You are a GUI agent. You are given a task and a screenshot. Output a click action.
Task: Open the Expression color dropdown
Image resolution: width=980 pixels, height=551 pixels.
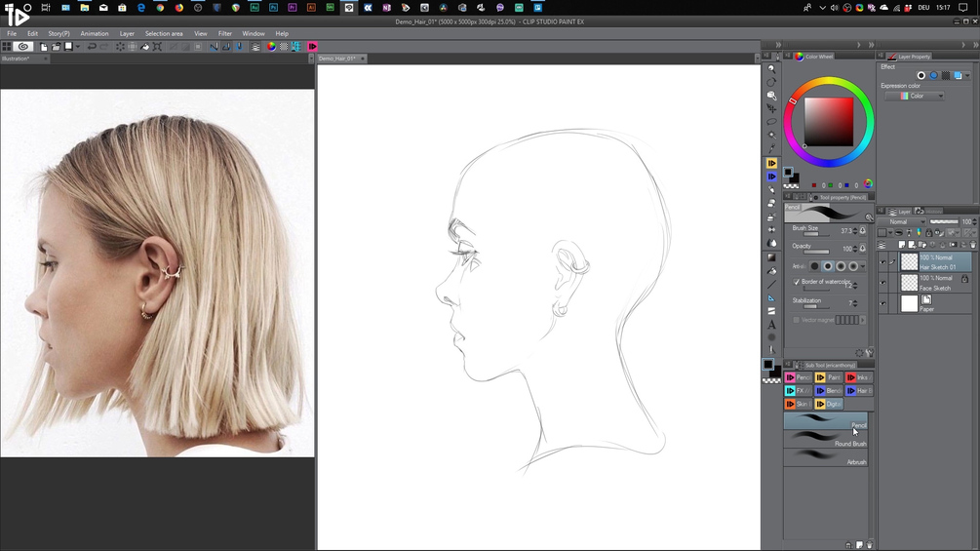(915, 97)
